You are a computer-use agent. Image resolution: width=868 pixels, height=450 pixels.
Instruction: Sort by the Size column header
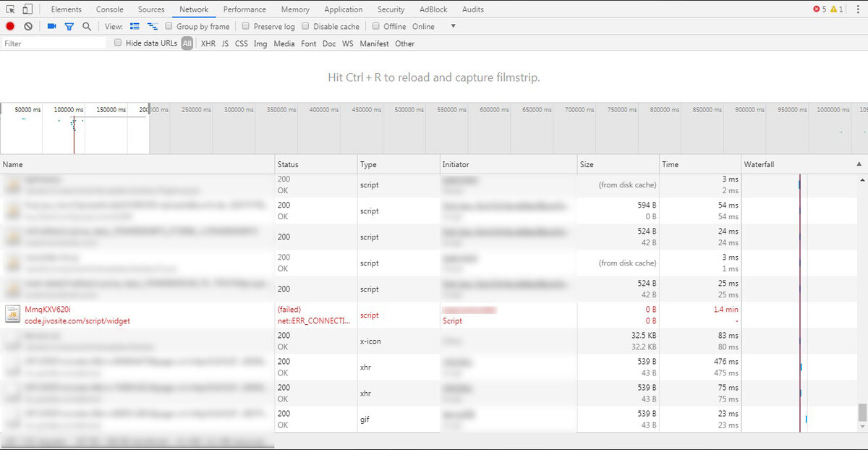tap(618, 164)
